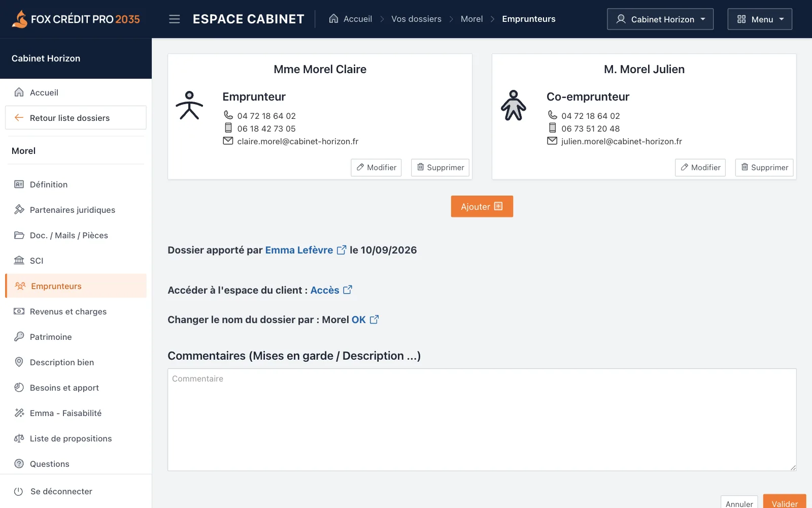Click external link icon next to OK
The image size is (812, 508).
[374, 320]
